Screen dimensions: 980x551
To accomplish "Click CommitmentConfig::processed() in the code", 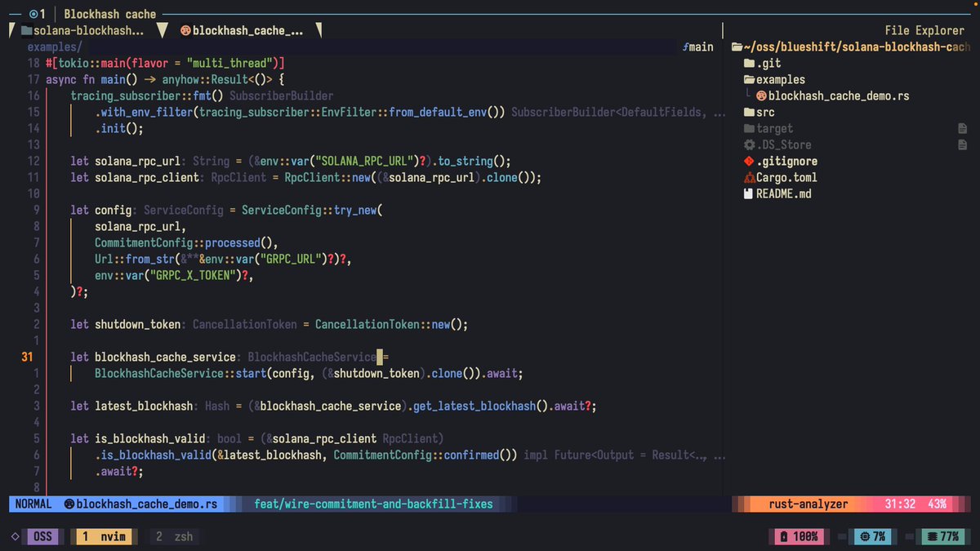I will (186, 242).
